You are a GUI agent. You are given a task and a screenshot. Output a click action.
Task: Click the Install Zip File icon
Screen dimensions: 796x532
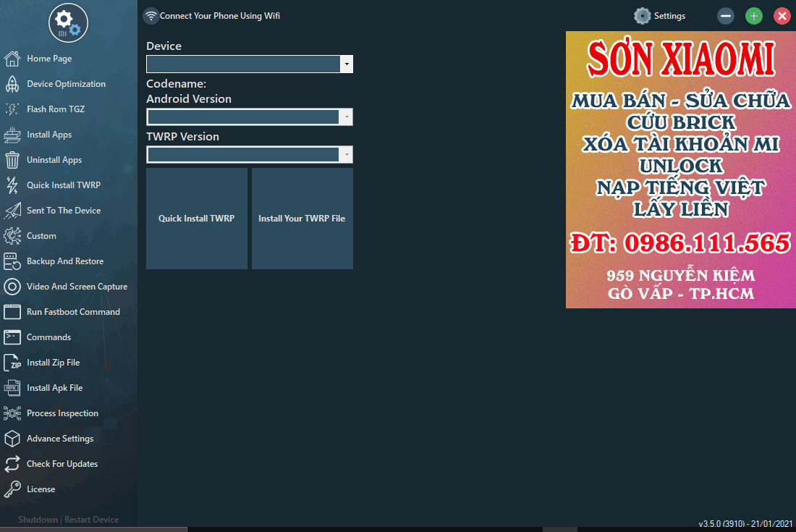[x=12, y=363]
